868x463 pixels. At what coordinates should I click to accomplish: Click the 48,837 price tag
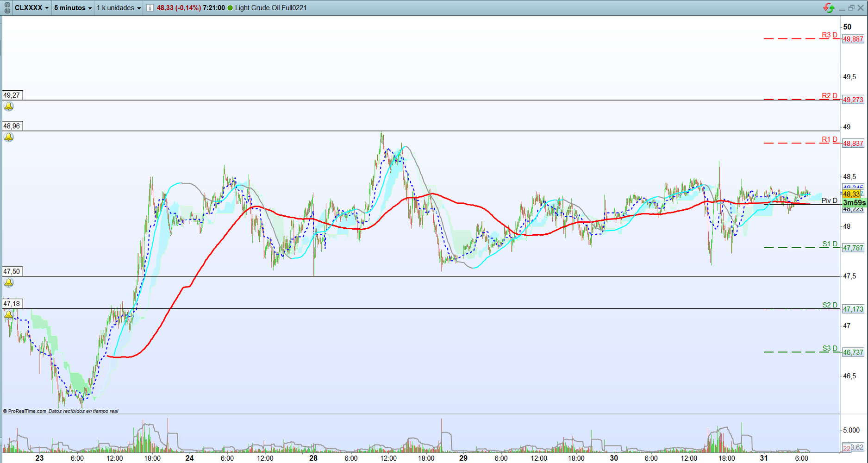pyautogui.click(x=853, y=144)
